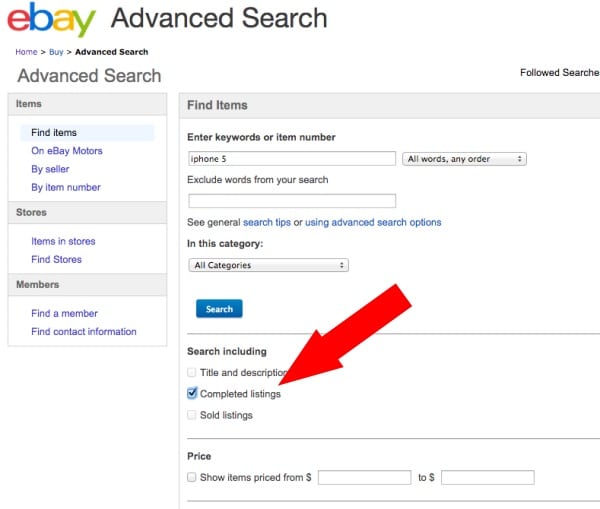
Task: Click the keywords field containing iphone 5
Action: click(x=292, y=159)
